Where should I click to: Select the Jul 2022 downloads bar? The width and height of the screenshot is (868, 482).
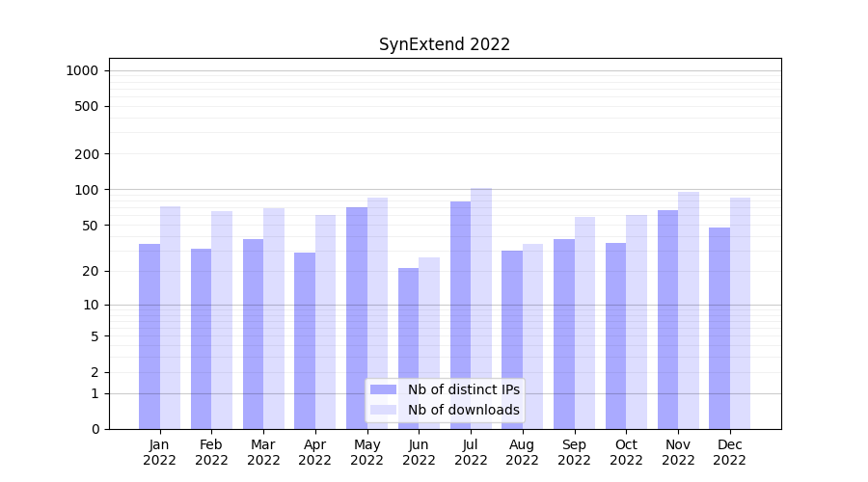coord(481,308)
